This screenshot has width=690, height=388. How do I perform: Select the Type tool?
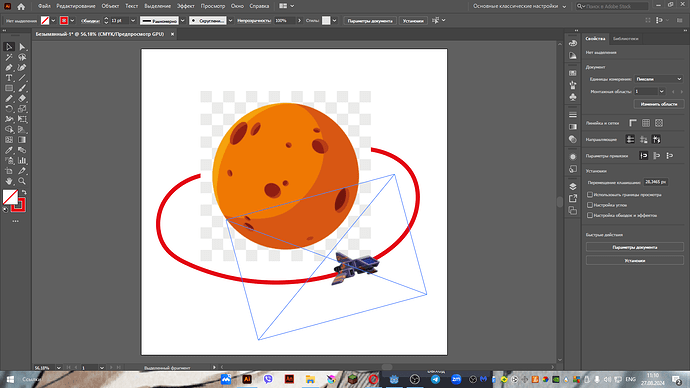pyautogui.click(x=9, y=78)
